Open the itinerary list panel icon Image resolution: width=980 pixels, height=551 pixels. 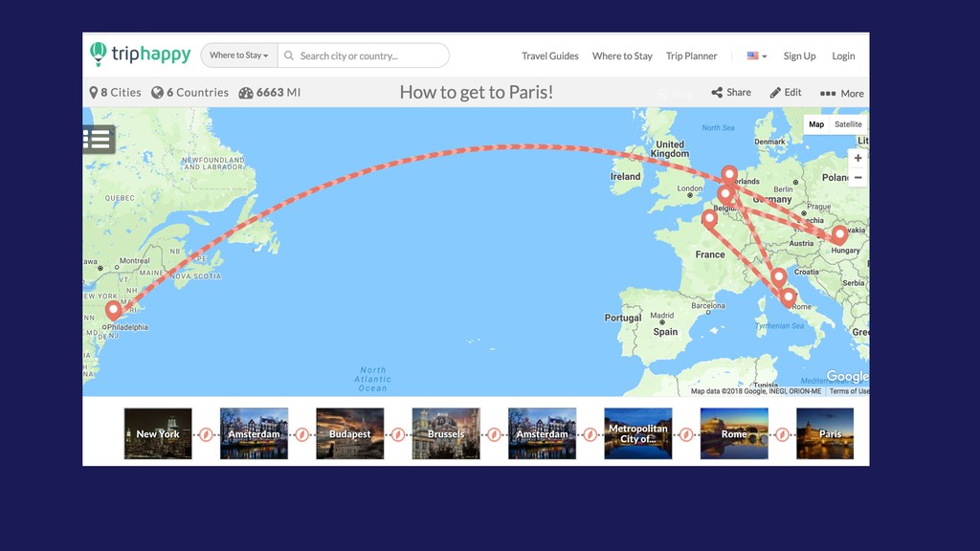tap(99, 139)
